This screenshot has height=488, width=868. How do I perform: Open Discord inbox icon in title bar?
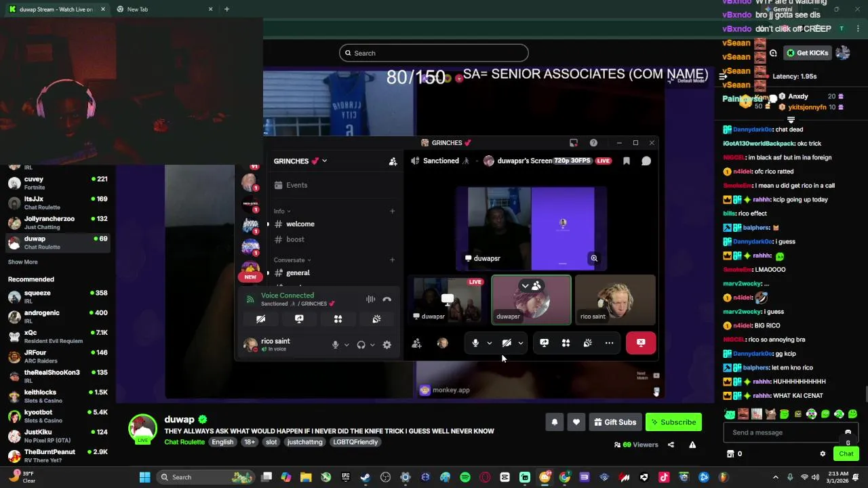point(574,143)
